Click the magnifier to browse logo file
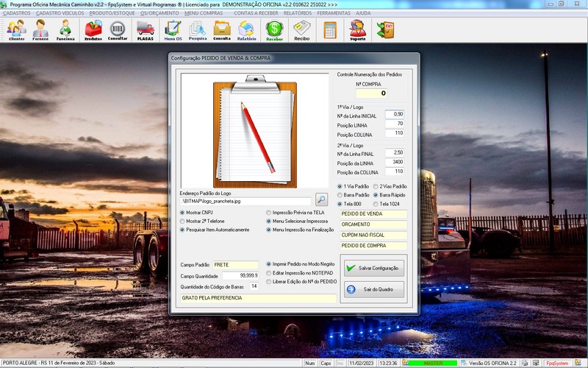588x368 pixels. click(321, 199)
